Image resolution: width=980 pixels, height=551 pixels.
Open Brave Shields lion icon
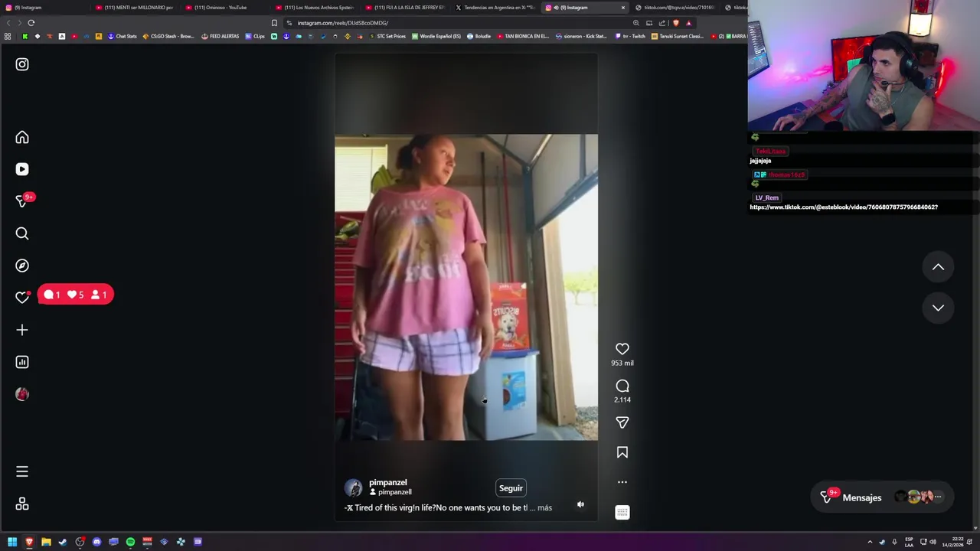tap(676, 23)
